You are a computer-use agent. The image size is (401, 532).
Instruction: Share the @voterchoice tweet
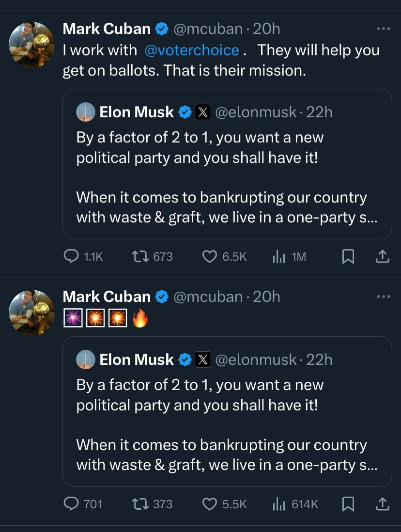click(x=383, y=256)
